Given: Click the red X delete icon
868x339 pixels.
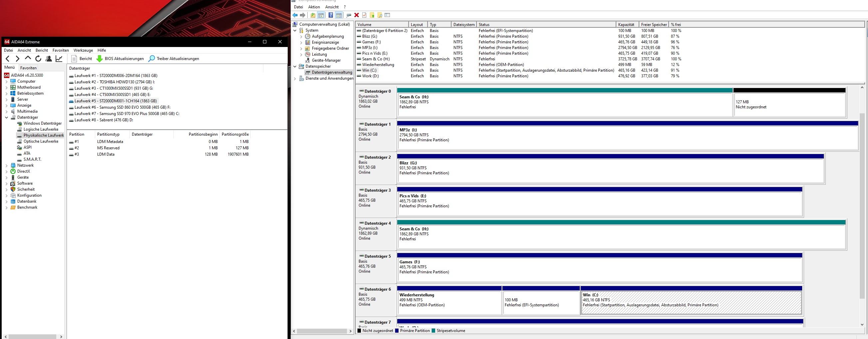Looking at the screenshot, I should point(357,15).
